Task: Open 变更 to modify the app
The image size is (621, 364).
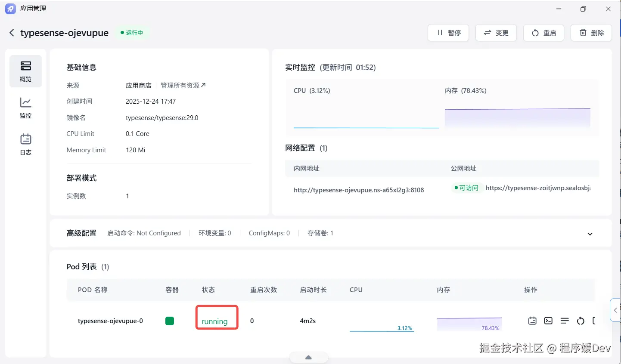Action: 496,33
